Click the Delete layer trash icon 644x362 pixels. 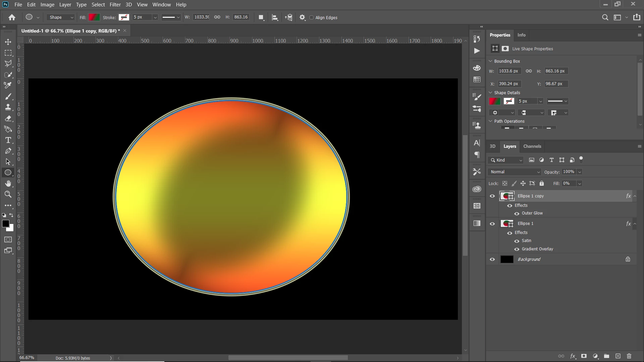(x=629, y=356)
